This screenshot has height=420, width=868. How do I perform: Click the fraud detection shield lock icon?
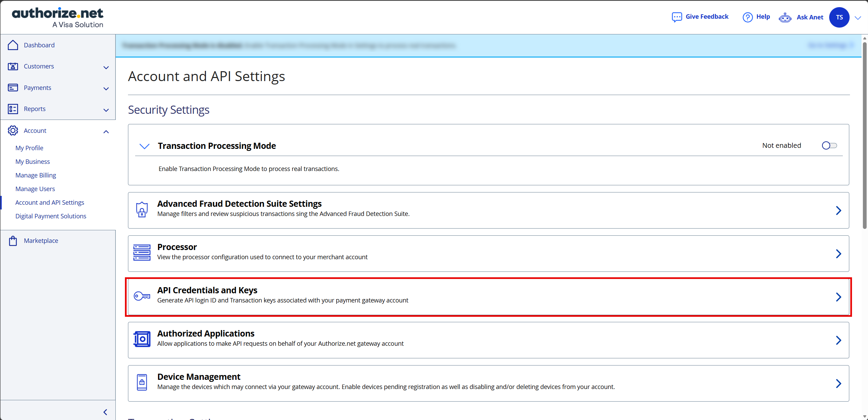tap(142, 209)
